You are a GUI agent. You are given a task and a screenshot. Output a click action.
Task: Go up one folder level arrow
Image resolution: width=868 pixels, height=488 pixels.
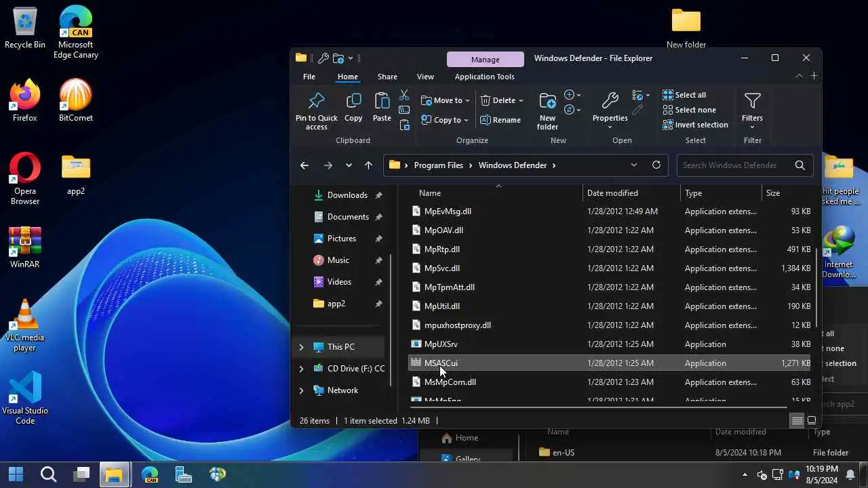(368, 165)
